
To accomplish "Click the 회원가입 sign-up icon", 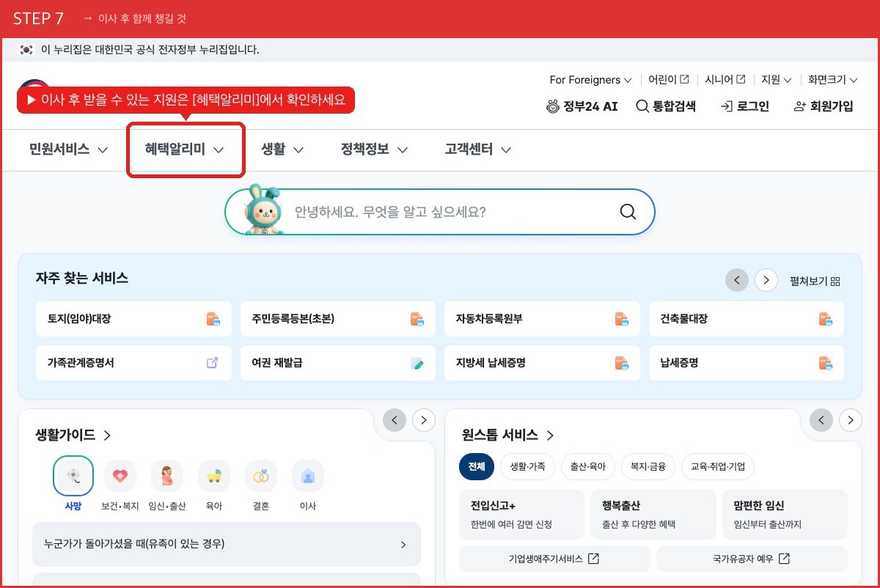I will 800,106.
